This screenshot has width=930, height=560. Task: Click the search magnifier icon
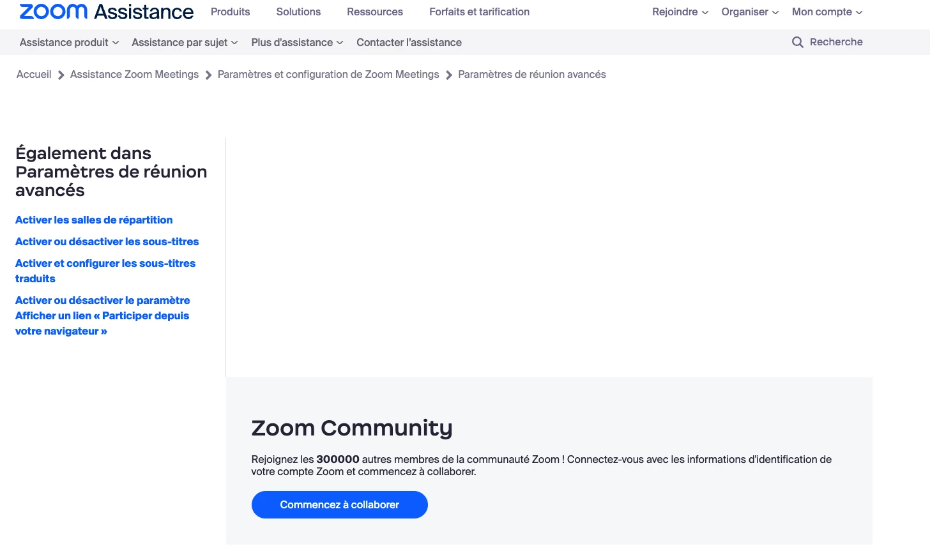tap(797, 42)
